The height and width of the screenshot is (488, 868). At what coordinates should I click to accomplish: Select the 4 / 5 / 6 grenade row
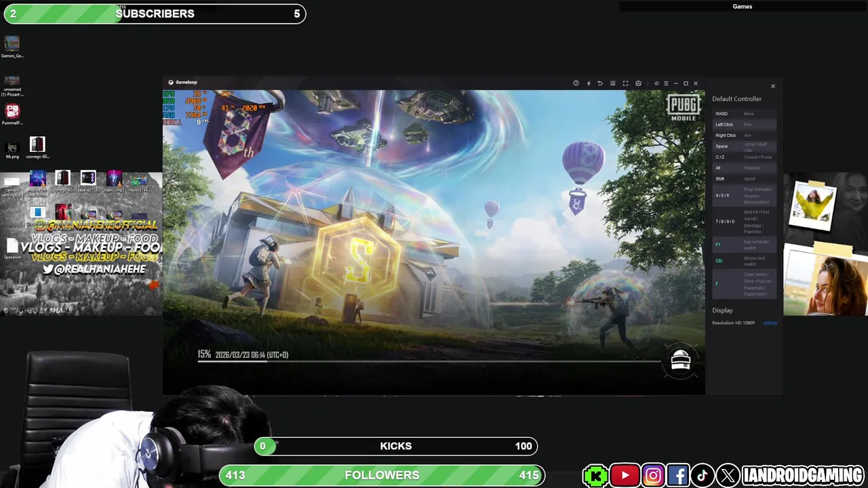click(x=744, y=195)
